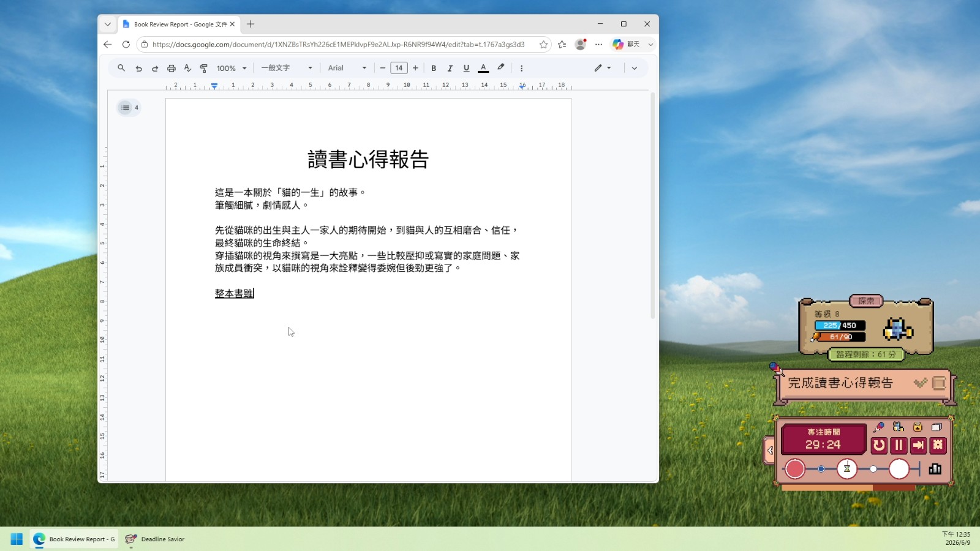Click the 專注時間 29:24 timer display
This screenshot has height=551, width=980.
click(x=823, y=440)
